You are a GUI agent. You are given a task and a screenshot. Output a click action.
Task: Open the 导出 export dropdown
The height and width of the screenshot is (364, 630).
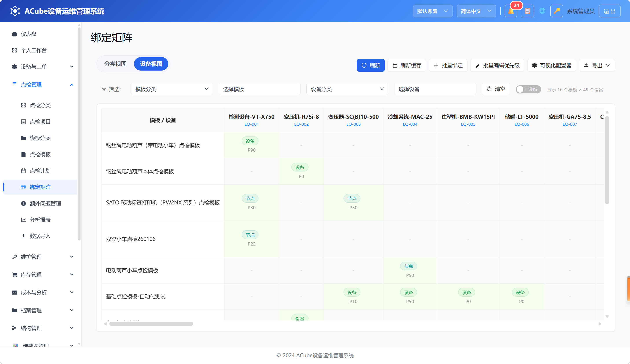(597, 65)
